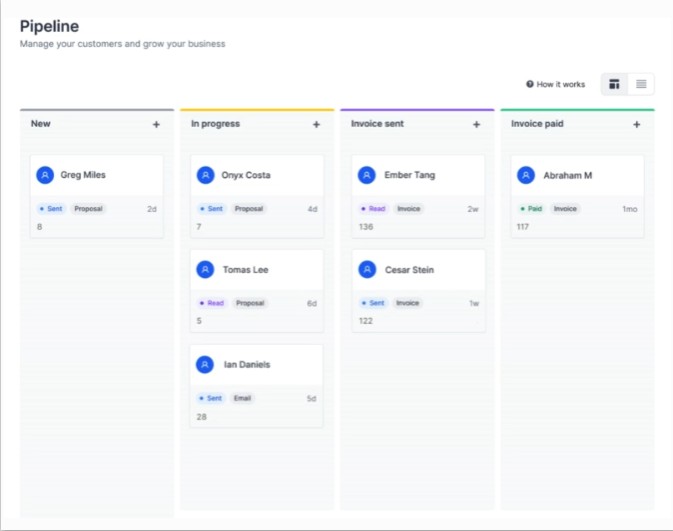Switch to board view

click(614, 84)
